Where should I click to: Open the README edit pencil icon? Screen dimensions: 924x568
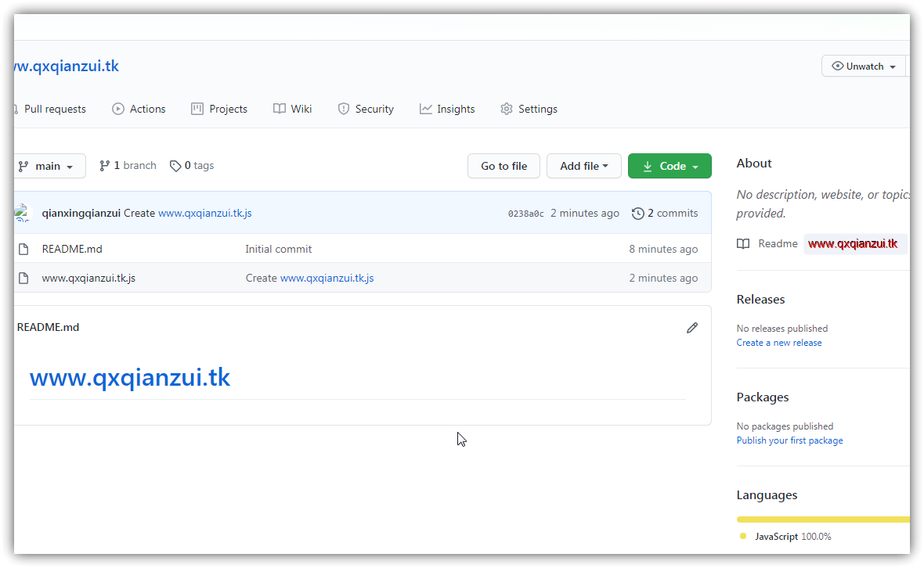point(691,327)
